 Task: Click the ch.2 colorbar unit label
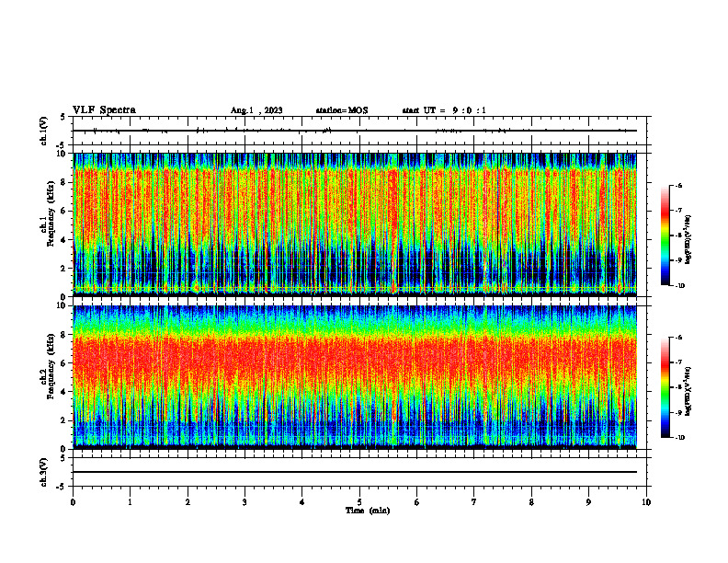688,391
